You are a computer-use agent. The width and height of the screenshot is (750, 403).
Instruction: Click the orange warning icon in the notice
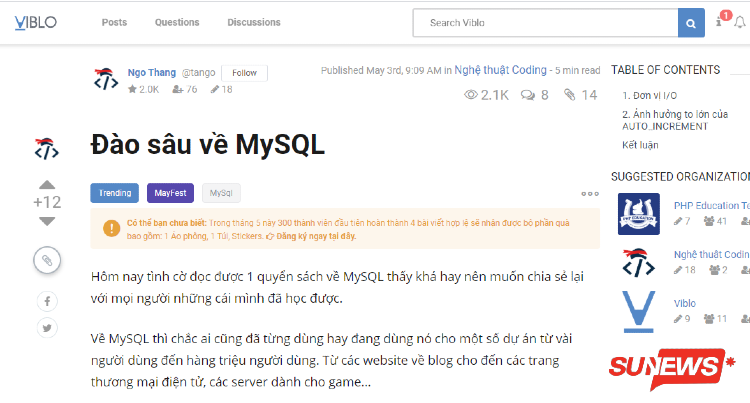pos(111,228)
